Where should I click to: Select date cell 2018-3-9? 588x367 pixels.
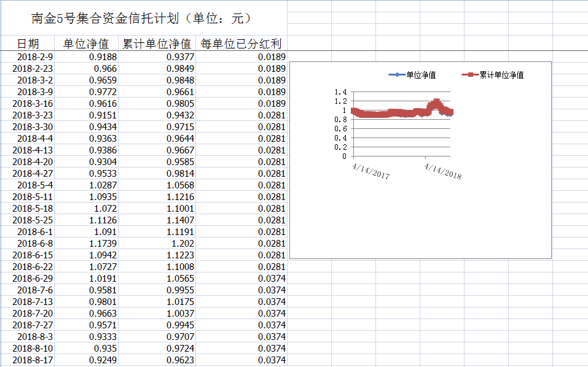point(28,92)
